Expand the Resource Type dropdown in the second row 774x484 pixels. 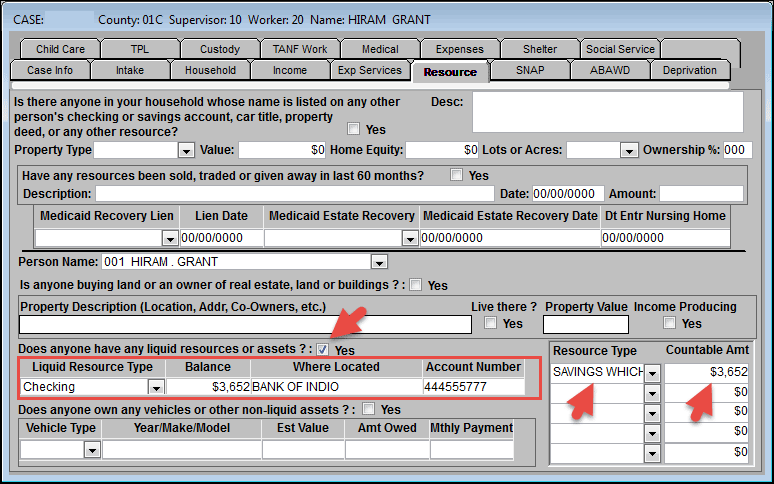tap(652, 393)
